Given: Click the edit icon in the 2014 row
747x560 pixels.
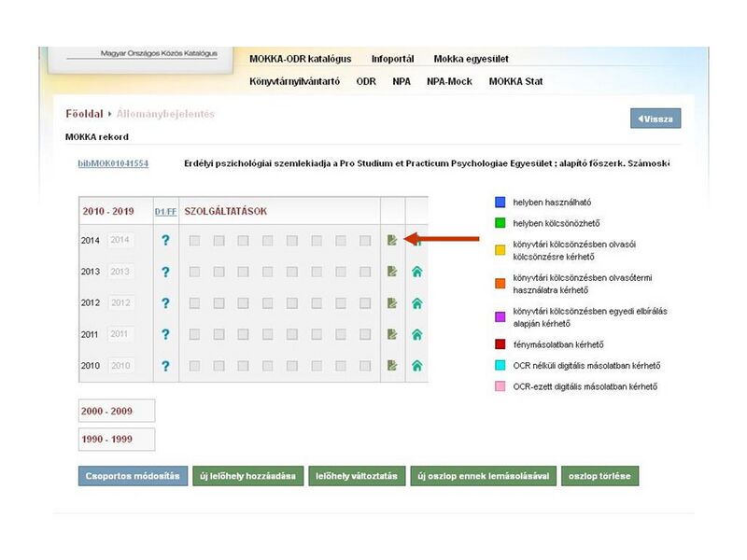Looking at the screenshot, I should pyautogui.click(x=392, y=241).
